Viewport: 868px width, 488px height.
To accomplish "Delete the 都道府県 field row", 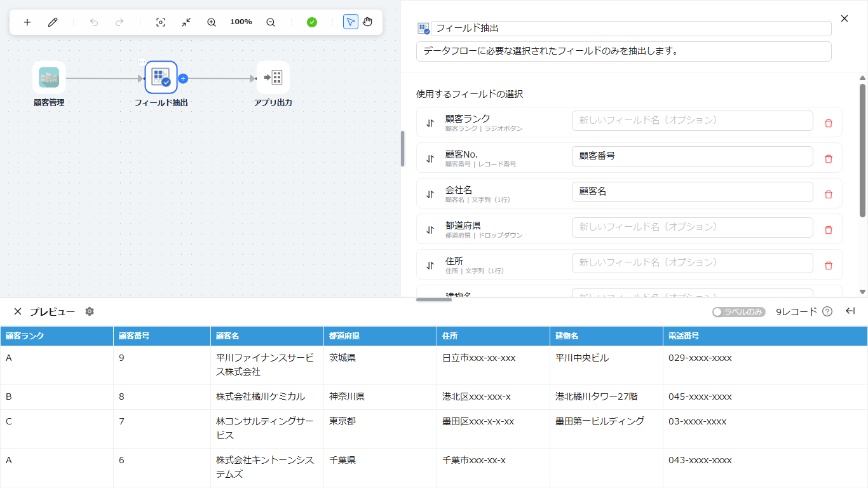I will click(x=829, y=230).
